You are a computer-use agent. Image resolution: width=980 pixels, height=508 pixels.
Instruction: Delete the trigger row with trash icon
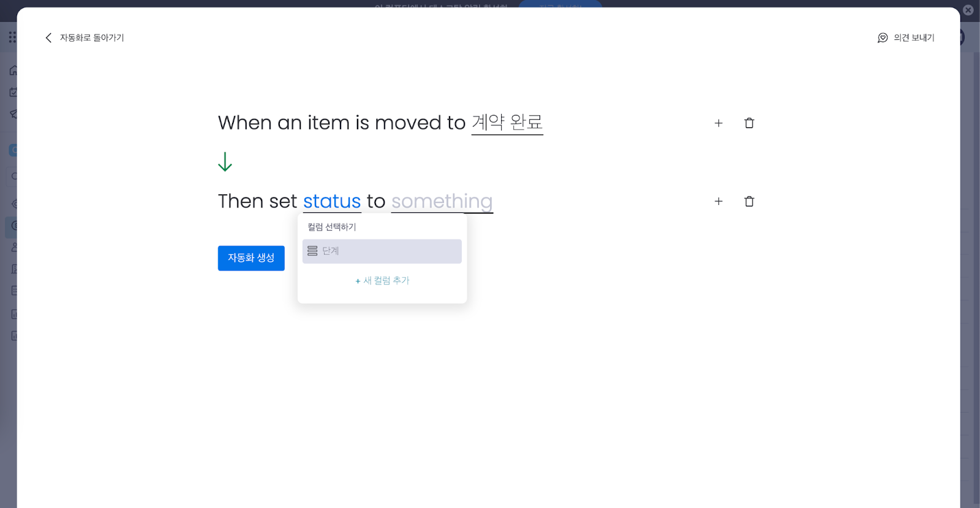pos(749,123)
